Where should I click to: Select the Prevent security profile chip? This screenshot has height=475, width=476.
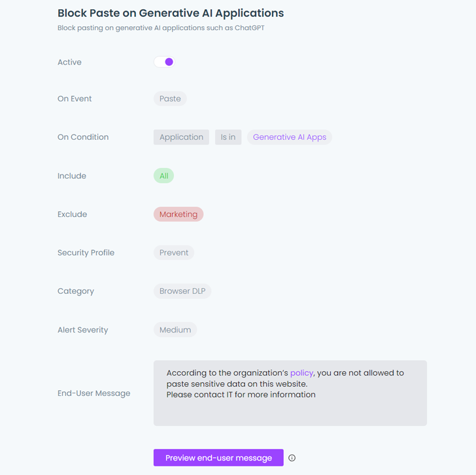174,253
